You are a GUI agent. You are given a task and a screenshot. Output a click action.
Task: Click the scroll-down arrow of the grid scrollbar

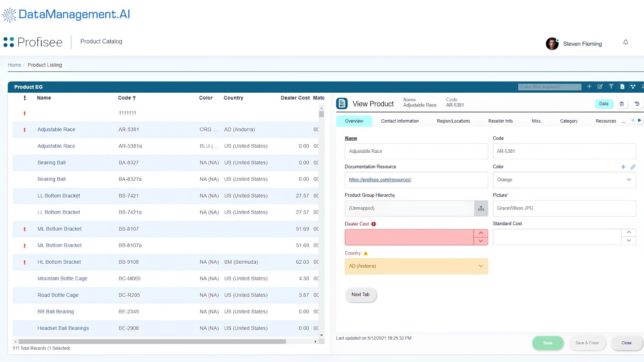tap(321, 335)
